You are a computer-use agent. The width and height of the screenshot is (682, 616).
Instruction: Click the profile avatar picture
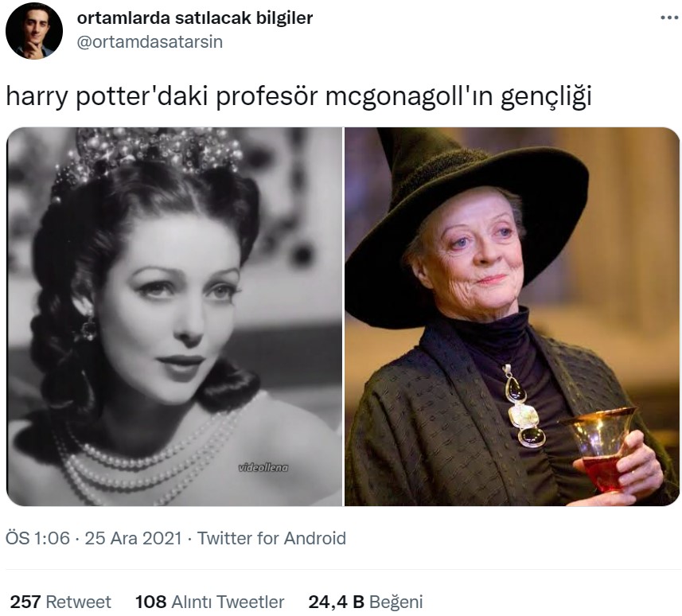(34, 31)
